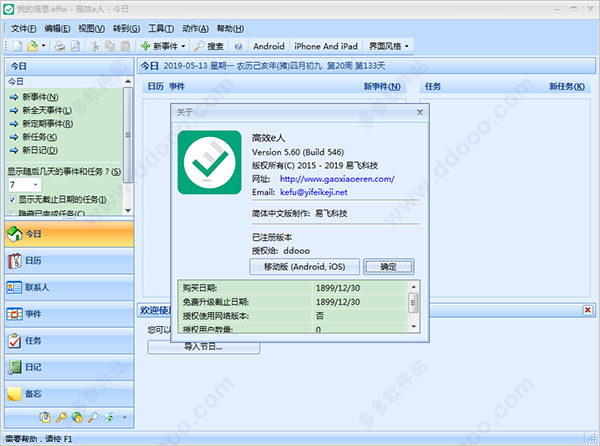Click the green plus 新事件 toolbar button

(x=159, y=46)
